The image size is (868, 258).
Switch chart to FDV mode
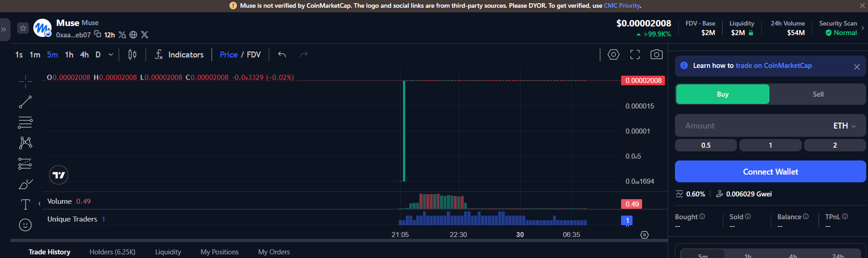(254, 55)
